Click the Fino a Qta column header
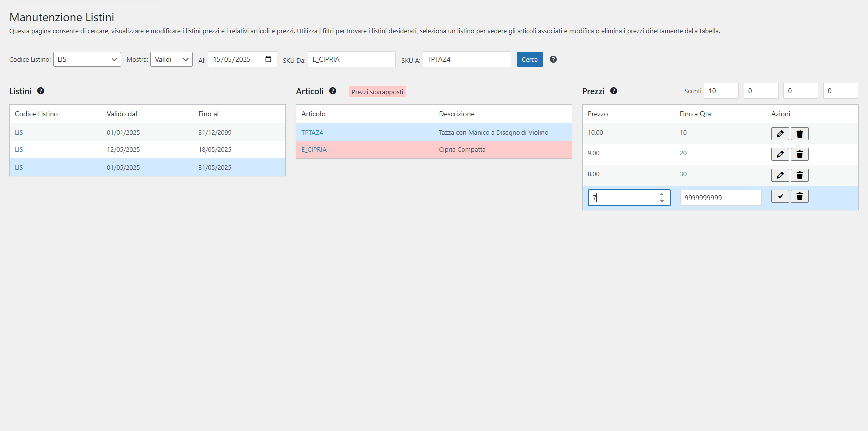 coord(695,114)
